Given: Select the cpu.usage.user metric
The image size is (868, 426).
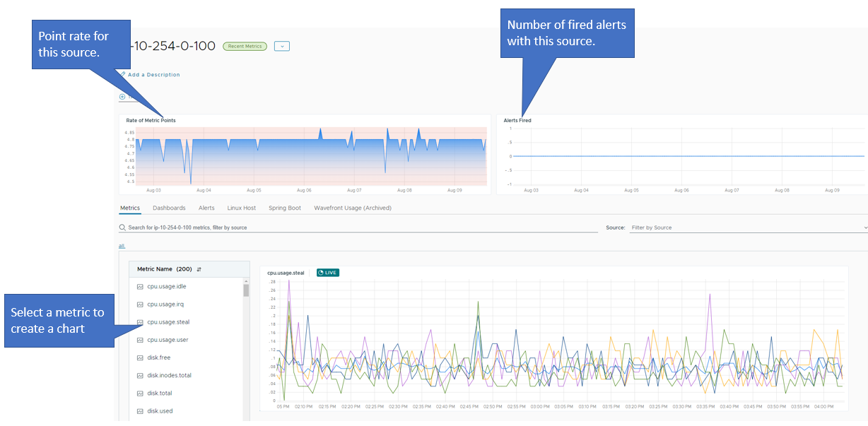Looking at the screenshot, I should (x=168, y=340).
